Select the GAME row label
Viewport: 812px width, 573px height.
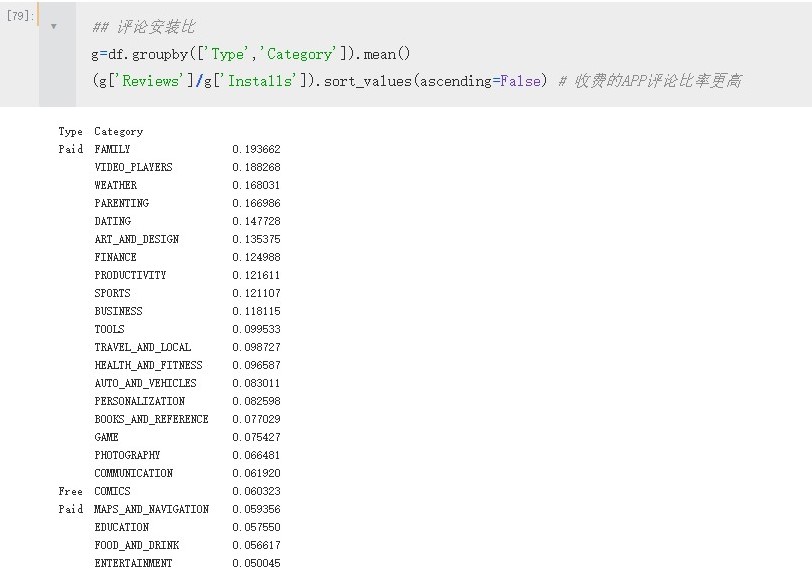[106, 437]
